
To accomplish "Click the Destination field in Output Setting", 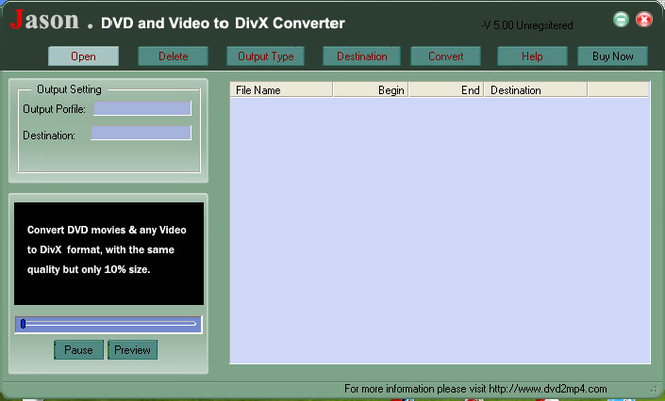I will pyautogui.click(x=141, y=133).
